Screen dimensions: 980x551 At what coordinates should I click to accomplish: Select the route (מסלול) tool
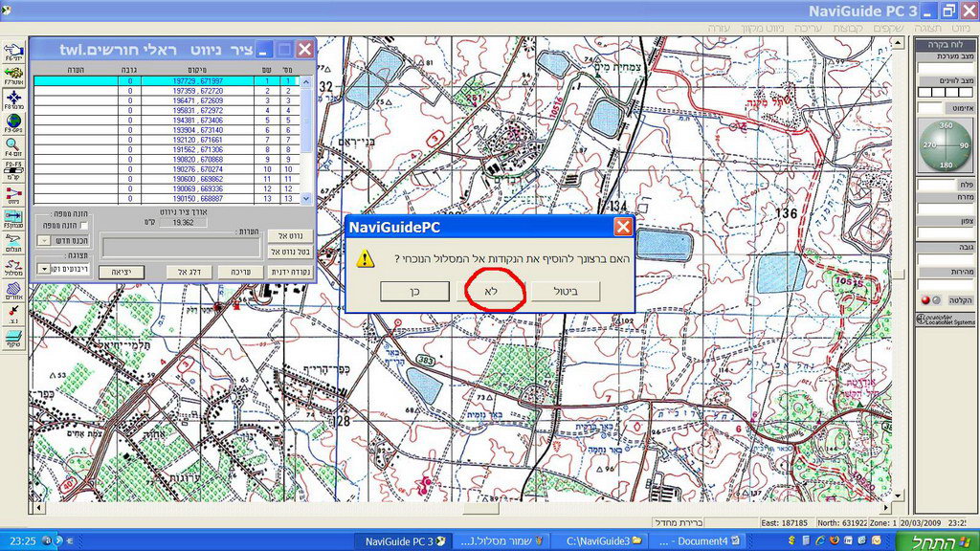pyautogui.click(x=13, y=267)
